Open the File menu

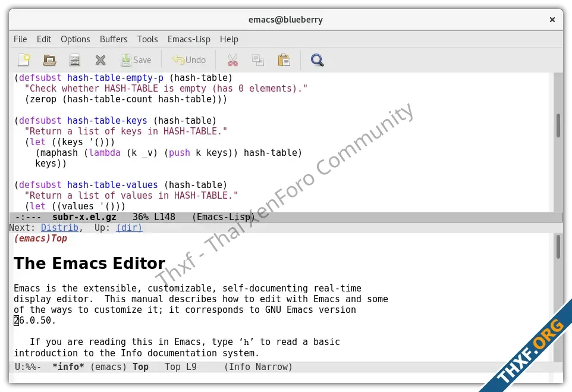[x=20, y=39]
